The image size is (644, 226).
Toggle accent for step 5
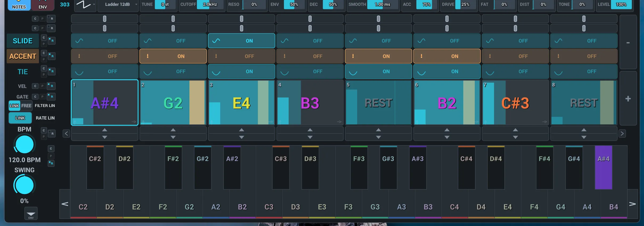point(378,56)
